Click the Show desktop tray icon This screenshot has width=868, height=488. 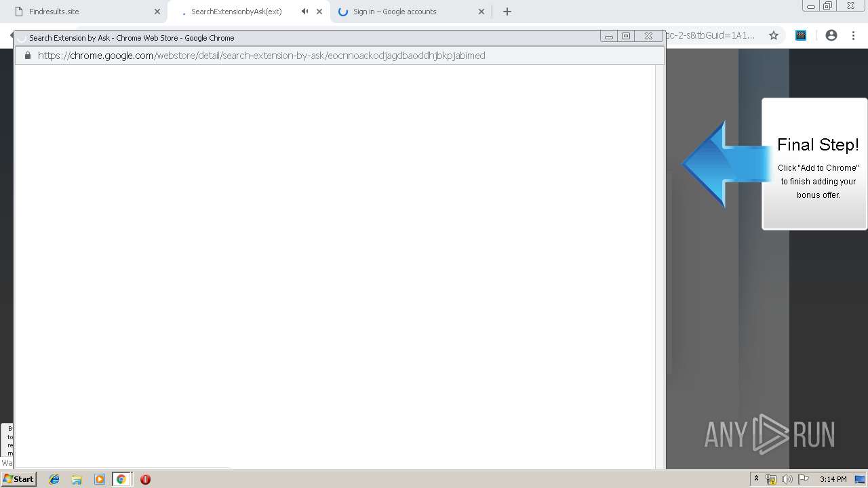point(860,479)
